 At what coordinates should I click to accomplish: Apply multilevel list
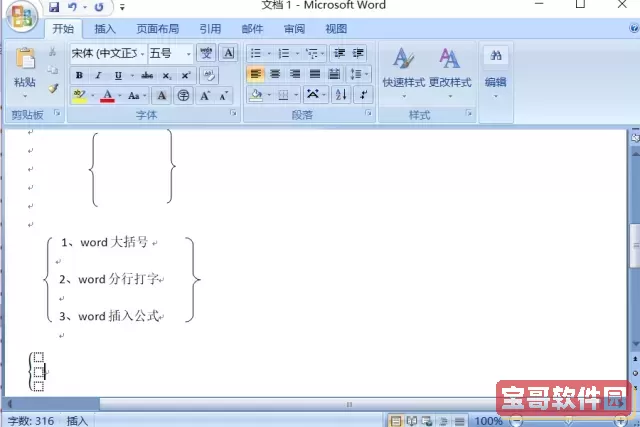click(312, 53)
